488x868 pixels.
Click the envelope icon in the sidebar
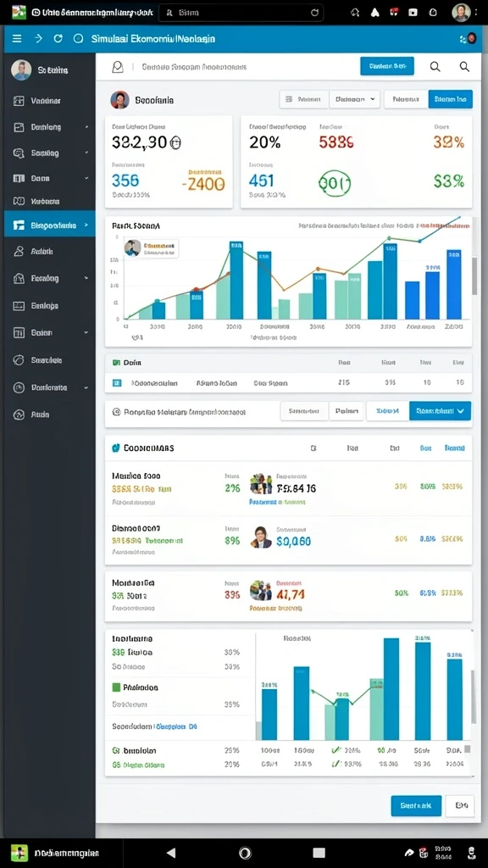pyautogui.click(x=19, y=305)
